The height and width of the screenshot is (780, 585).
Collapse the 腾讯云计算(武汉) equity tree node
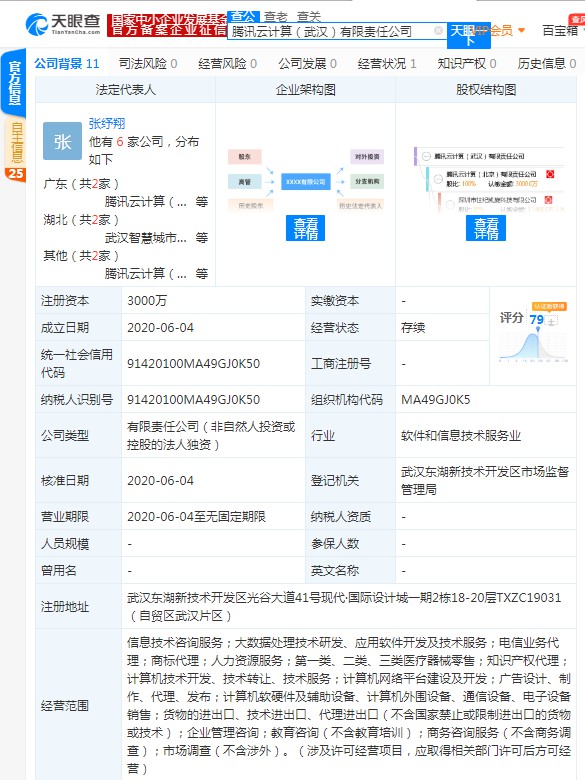tap(426, 156)
